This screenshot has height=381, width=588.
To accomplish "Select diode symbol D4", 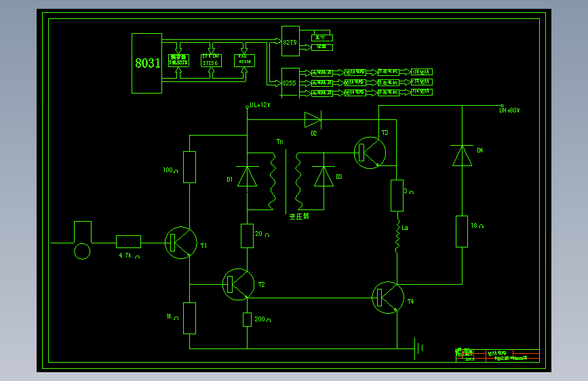I will coord(462,155).
